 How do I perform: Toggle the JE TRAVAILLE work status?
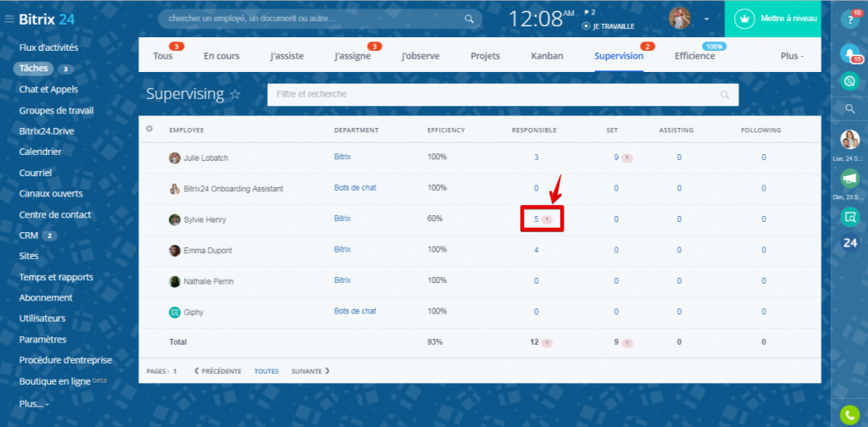[x=609, y=26]
